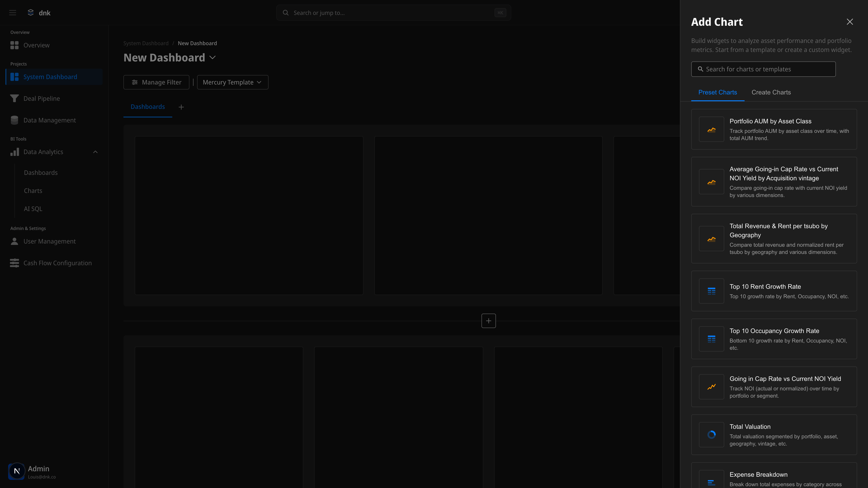
Task: Open the hamburger navigation menu
Action: pyautogui.click(x=12, y=12)
